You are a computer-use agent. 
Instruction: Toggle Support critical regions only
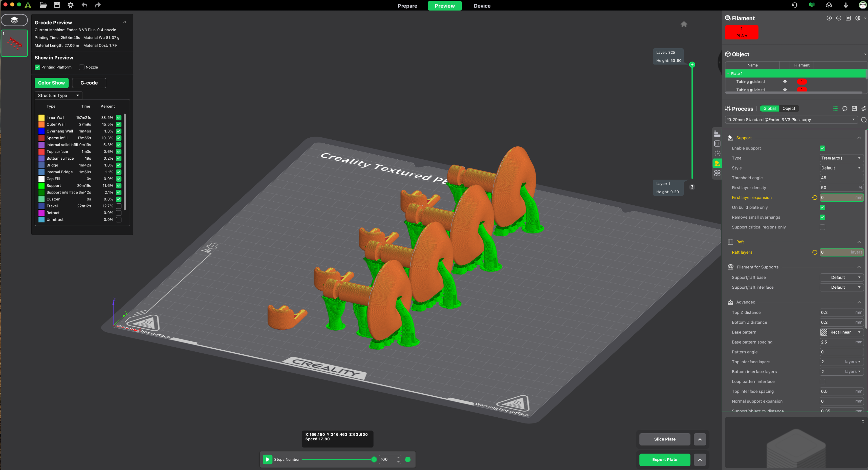click(x=822, y=227)
